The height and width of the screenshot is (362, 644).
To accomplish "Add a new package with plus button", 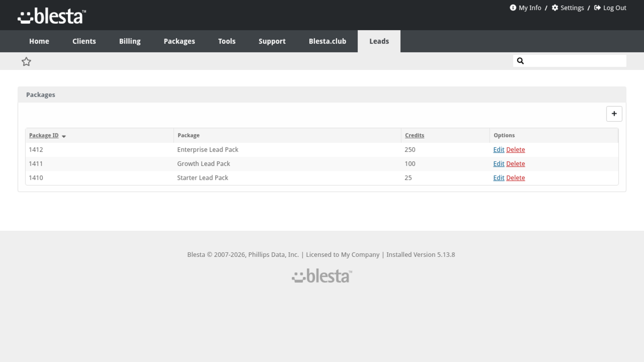I will 614,114.
